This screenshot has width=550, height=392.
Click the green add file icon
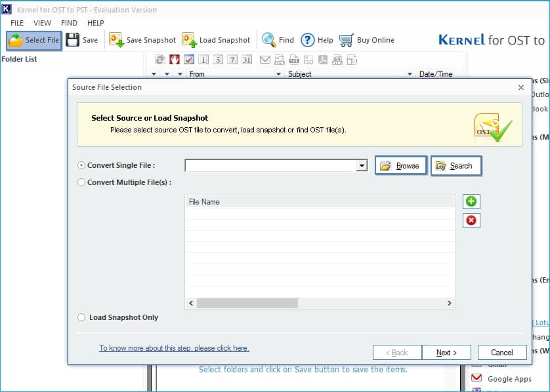pos(471,201)
